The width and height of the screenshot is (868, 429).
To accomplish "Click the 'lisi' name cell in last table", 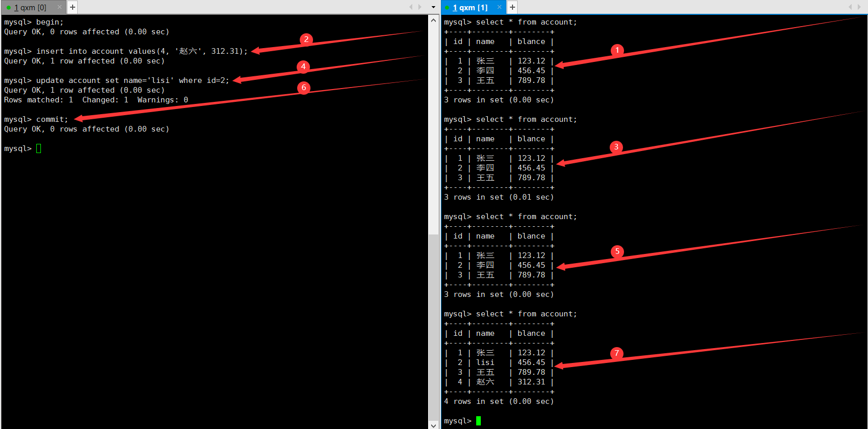I will pos(485,362).
